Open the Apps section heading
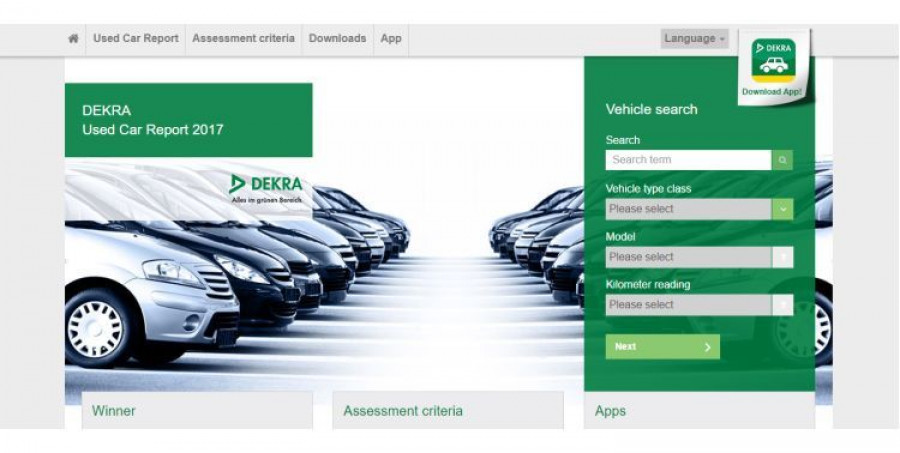The image size is (900, 453). pyautogui.click(x=610, y=411)
